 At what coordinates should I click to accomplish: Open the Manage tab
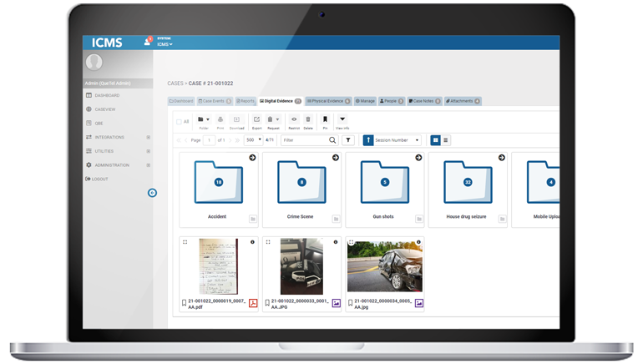[x=365, y=101]
